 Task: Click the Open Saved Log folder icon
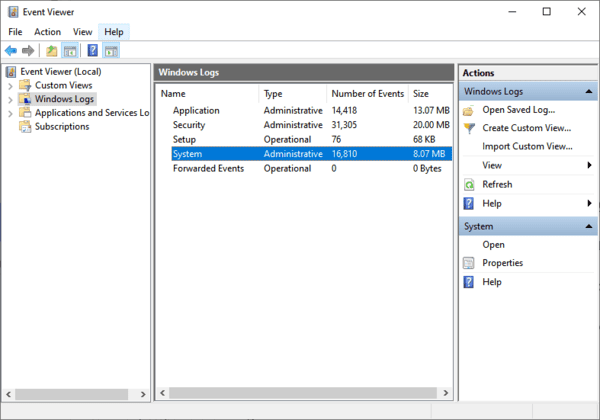click(469, 110)
